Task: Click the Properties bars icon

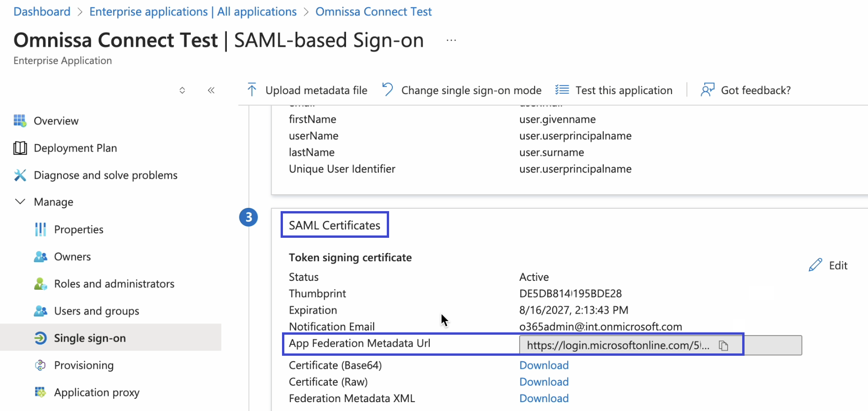Action: [x=41, y=229]
